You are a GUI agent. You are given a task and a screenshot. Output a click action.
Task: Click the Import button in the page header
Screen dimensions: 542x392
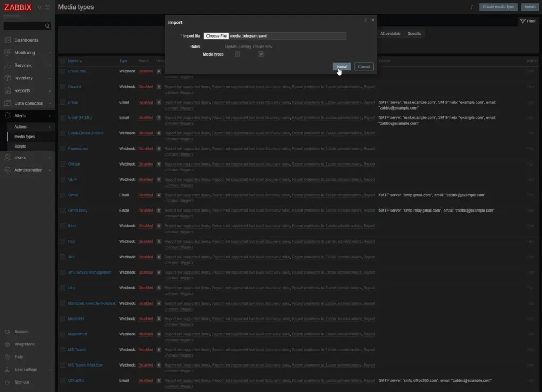click(529, 7)
